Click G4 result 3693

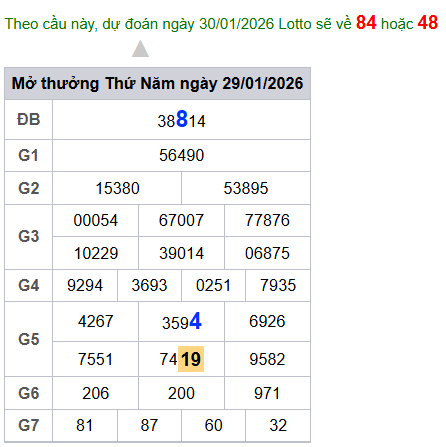[149, 285]
